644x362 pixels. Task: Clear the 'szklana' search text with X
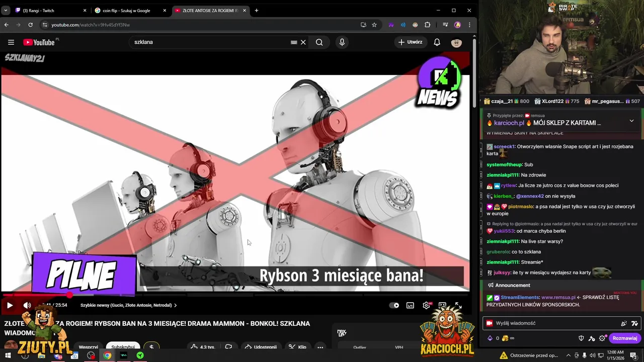coord(303,42)
